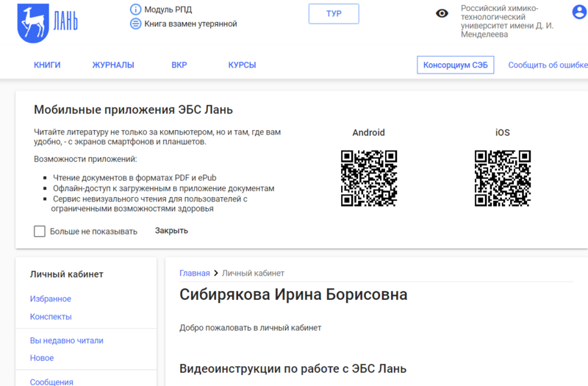The width and height of the screenshot is (588, 386).
Task: Check the Больше не показывать checkbox
Action: point(40,231)
